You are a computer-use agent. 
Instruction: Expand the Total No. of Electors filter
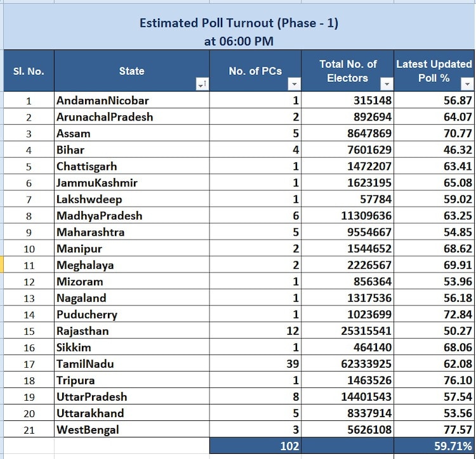[387, 84]
